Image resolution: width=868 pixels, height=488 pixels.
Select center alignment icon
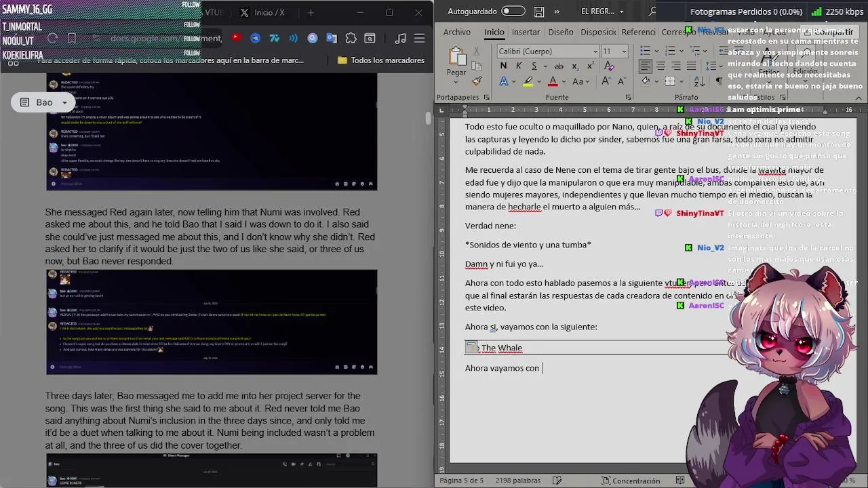[x=661, y=66]
